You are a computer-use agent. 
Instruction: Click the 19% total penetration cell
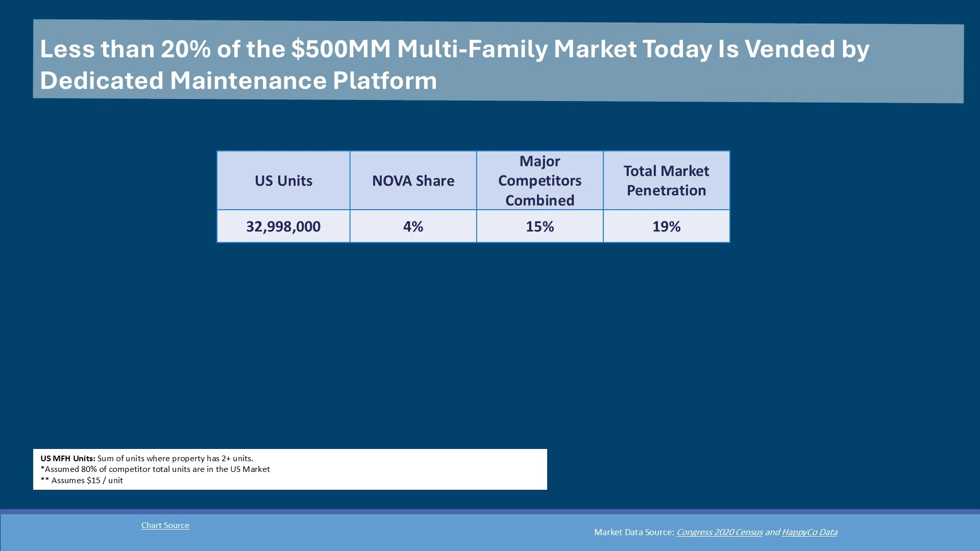(x=666, y=227)
